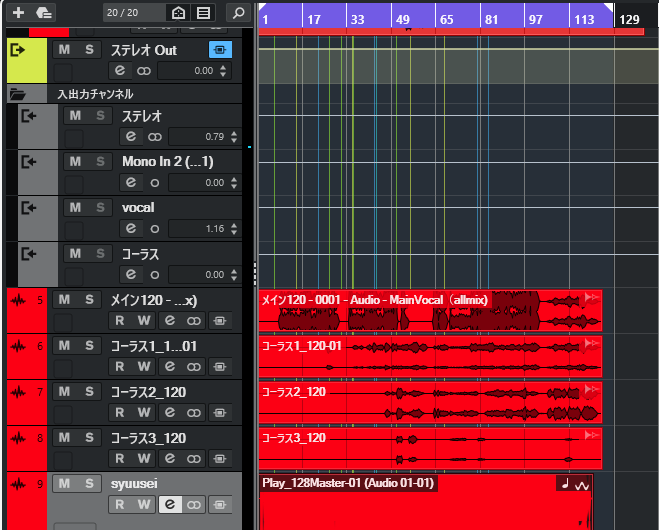Image resolution: width=659 pixels, height=530 pixels.
Task: Click the blue automation mode icon on ステレオ Out
Action: (x=220, y=50)
